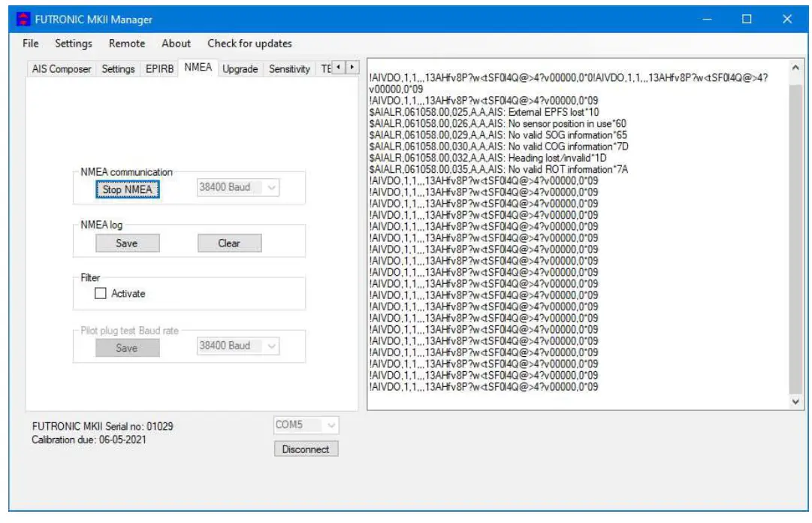Clear the NMEA log
This screenshot has width=812, height=523.
coord(229,243)
